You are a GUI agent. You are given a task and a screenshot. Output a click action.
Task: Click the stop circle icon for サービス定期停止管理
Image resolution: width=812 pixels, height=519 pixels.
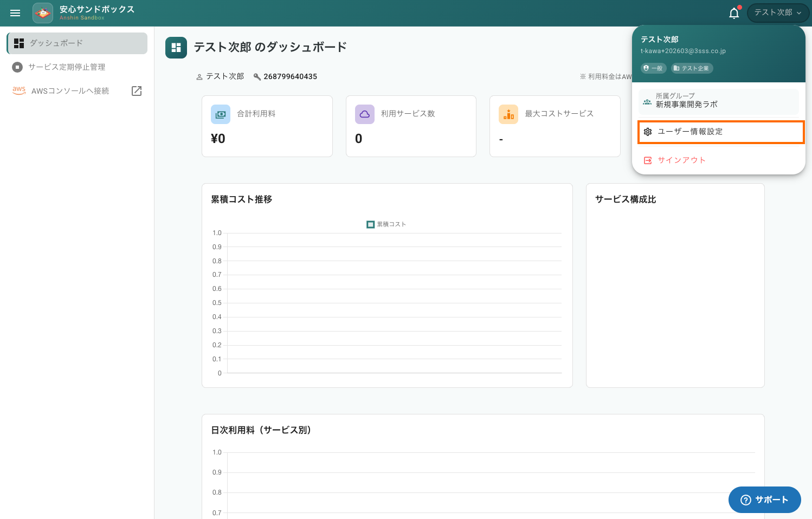pyautogui.click(x=17, y=67)
